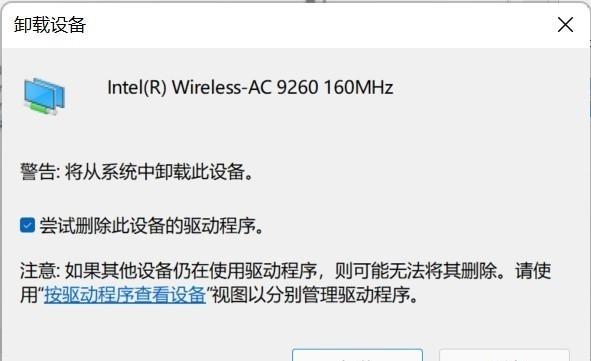Click the blank dialog area under the device name

294,132
